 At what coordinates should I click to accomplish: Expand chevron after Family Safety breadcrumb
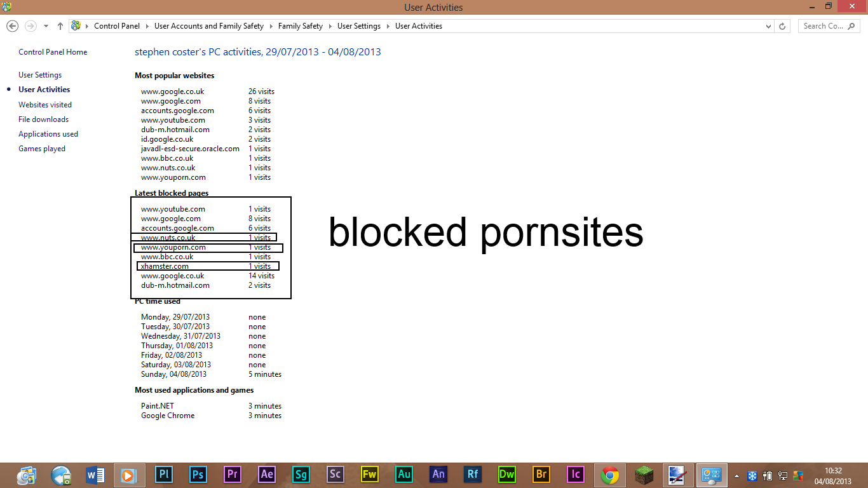pos(330,26)
